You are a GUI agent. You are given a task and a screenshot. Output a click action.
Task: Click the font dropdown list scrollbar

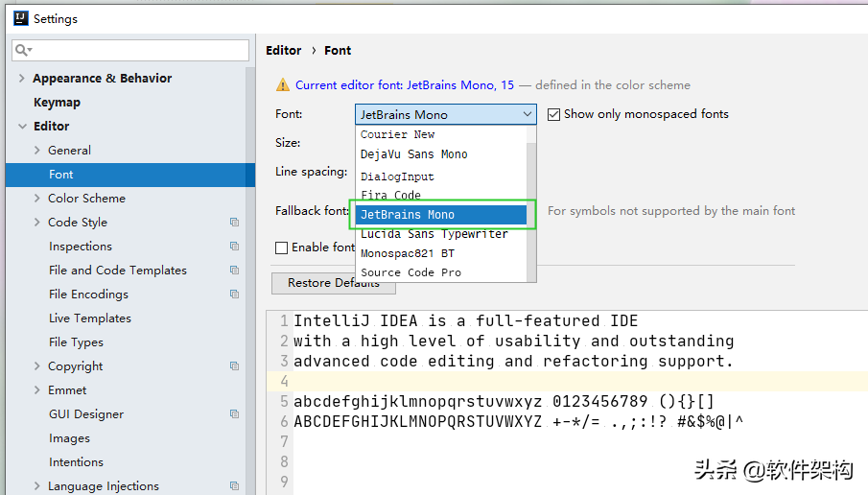531,173
